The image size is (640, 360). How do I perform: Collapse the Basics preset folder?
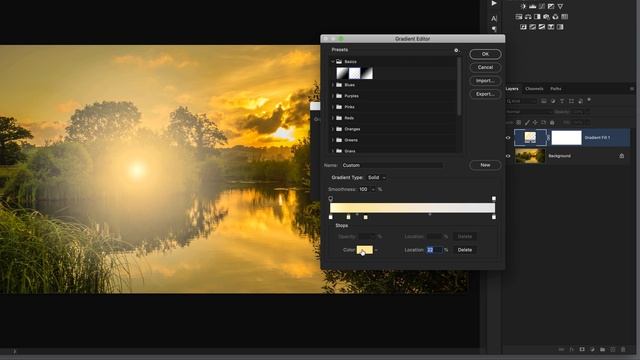333,62
